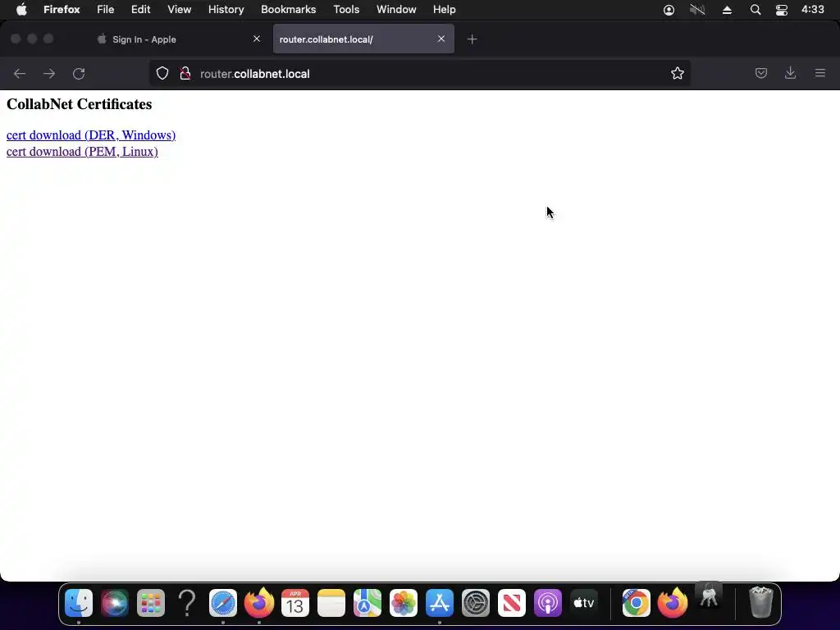Open the Trash in the Dock
Screen dimensions: 840x630
[x=760, y=603]
